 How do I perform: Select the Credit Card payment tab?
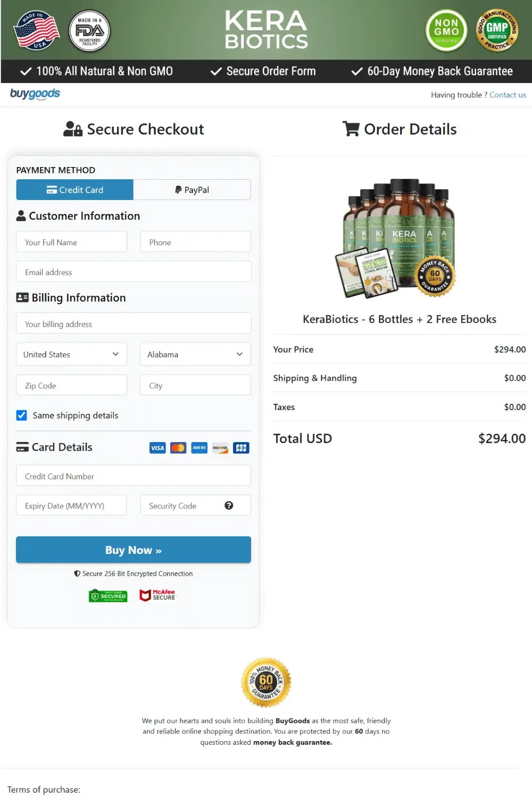[x=74, y=189]
